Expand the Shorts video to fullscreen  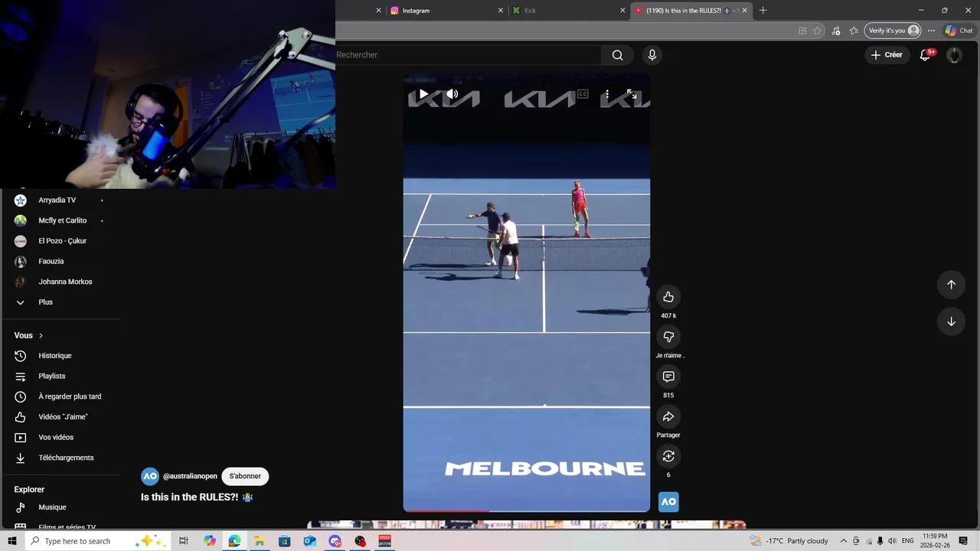[x=632, y=94]
